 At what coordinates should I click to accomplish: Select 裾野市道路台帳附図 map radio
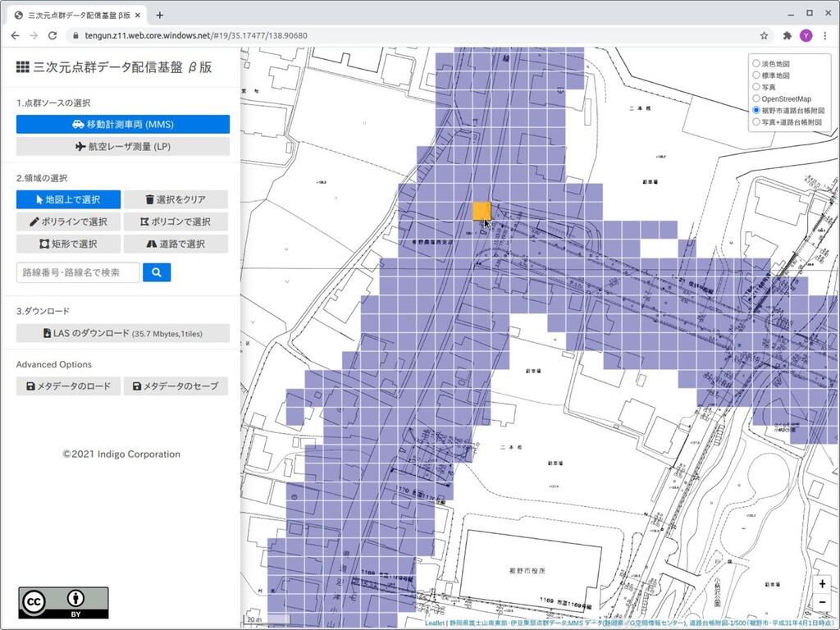click(756, 110)
